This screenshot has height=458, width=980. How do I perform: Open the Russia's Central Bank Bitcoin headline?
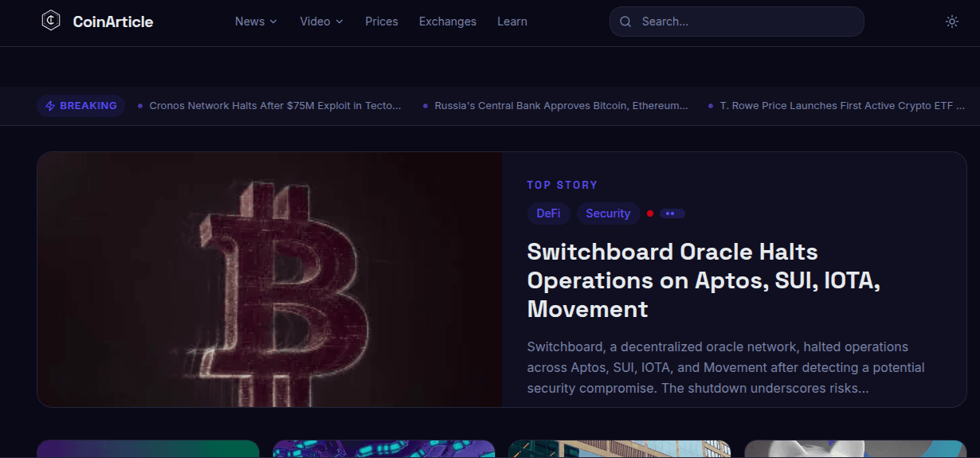[x=561, y=106]
